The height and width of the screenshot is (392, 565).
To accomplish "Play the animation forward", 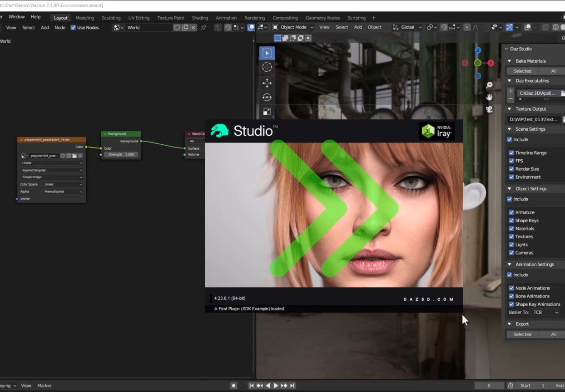I will point(276,386).
